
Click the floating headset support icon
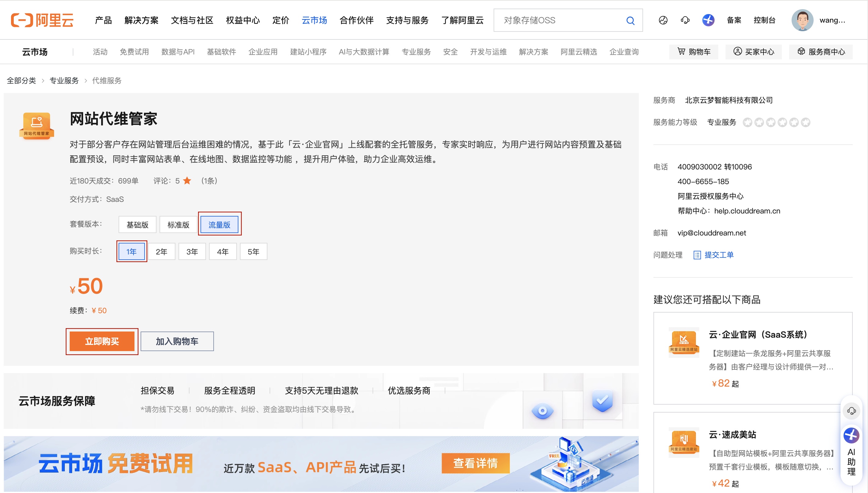tap(851, 411)
